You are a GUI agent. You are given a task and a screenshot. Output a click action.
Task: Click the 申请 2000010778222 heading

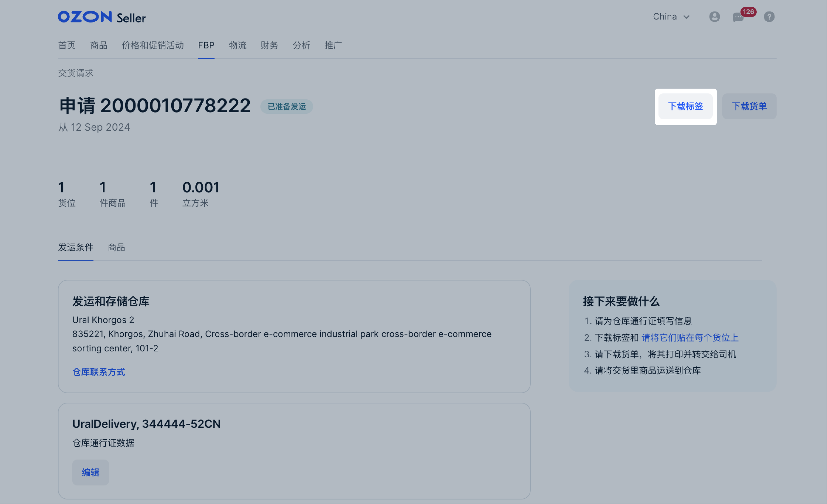coord(154,106)
